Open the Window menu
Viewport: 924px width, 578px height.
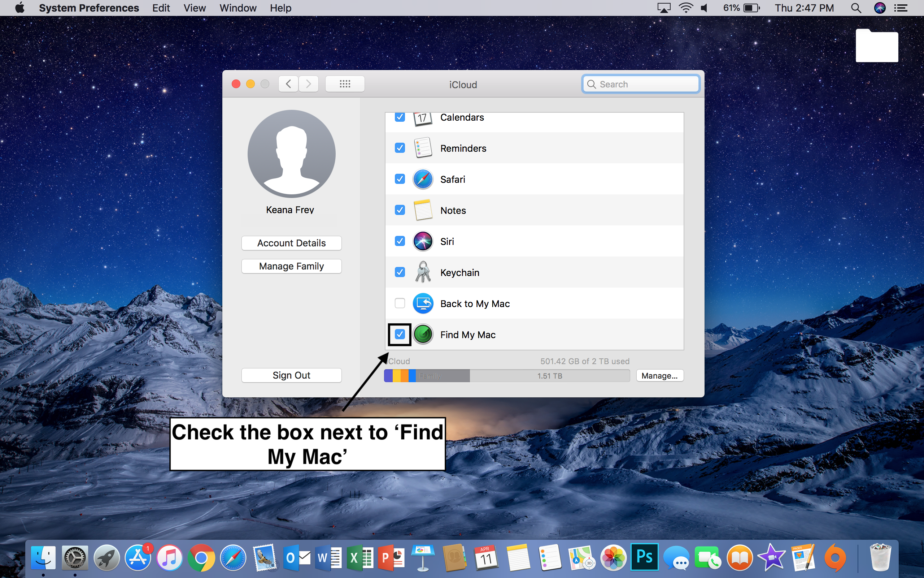[x=238, y=8]
